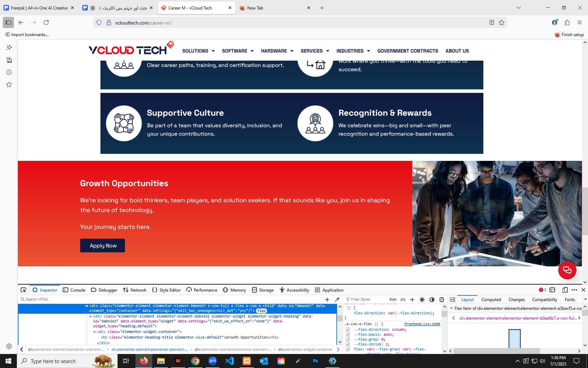The height and width of the screenshot is (368, 588).
Task: Toggle the :hov pseudo-class panel
Action: [x=393, y=299]
